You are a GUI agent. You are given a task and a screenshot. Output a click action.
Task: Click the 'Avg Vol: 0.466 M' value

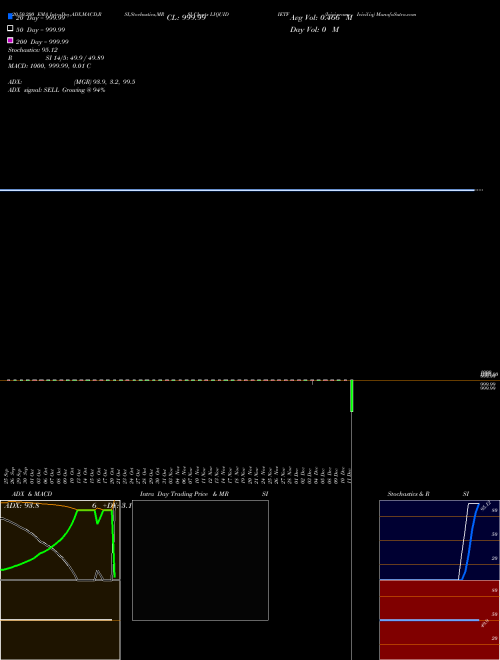coord(321,18)
